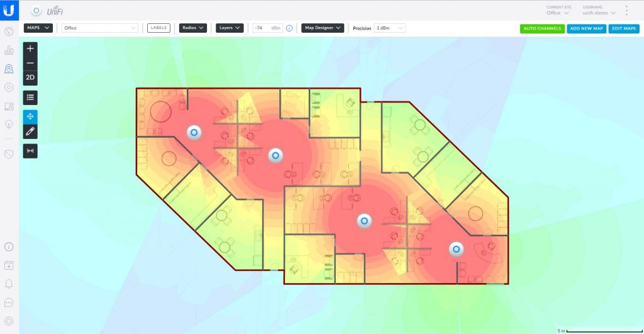Open the Insights lightbulb page
644x334 pixels.
tap(9, 125)
